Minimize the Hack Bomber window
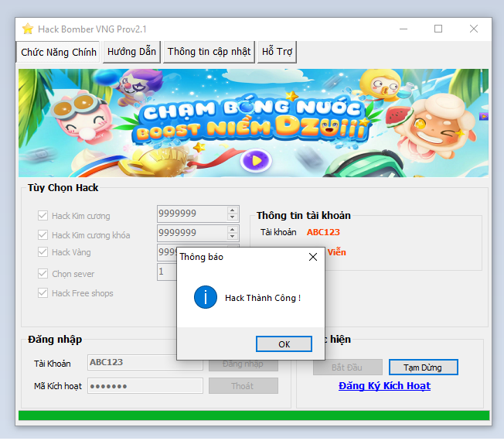Screen dimensions: 504x441 404,29
